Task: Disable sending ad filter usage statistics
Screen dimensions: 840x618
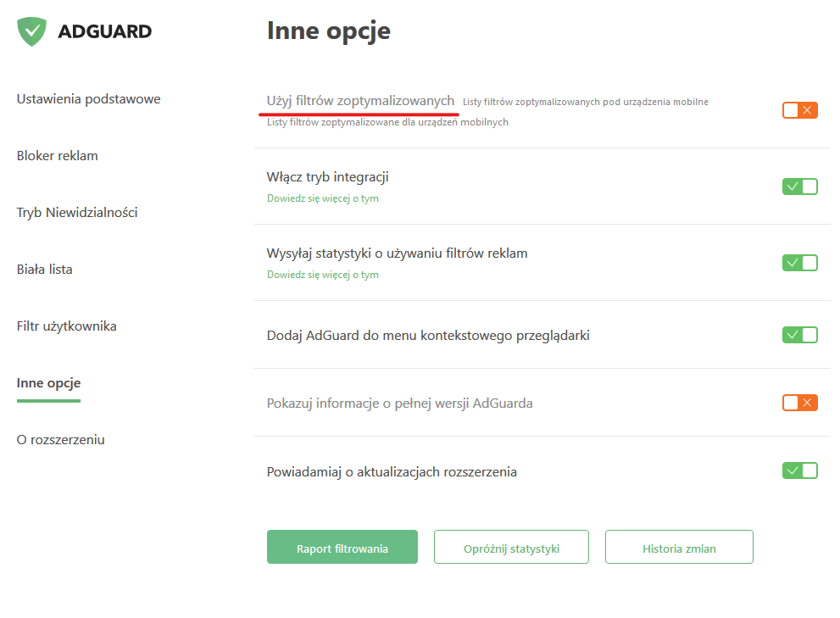Action: click(x=800, y=262)
